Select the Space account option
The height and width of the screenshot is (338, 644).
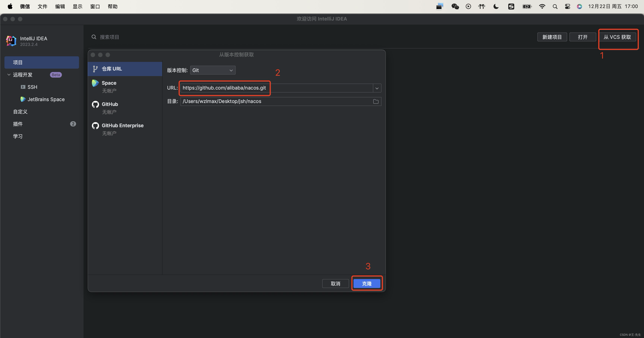125,87
